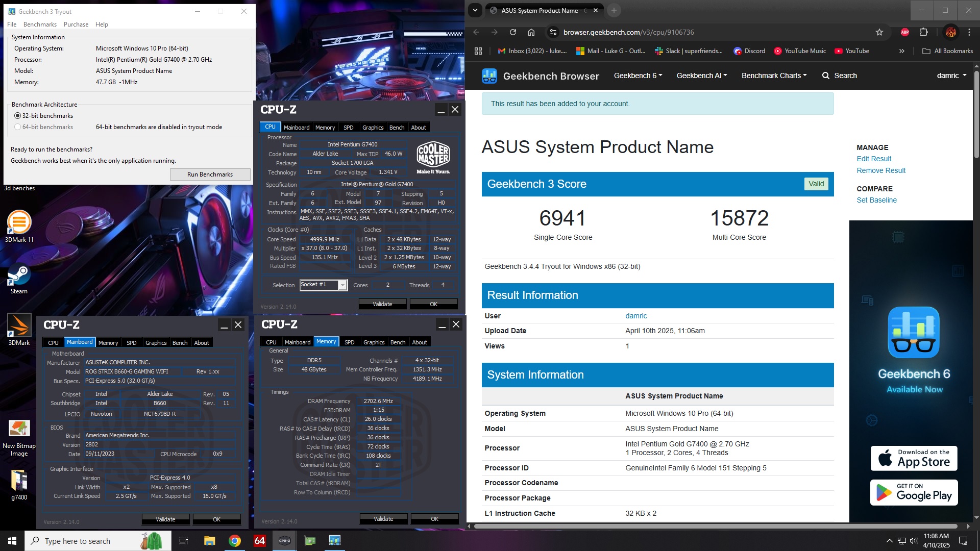980x551 pixels.
Task: Launch the 3DMark desktop shortcut
Action: (x=19, y=330)
